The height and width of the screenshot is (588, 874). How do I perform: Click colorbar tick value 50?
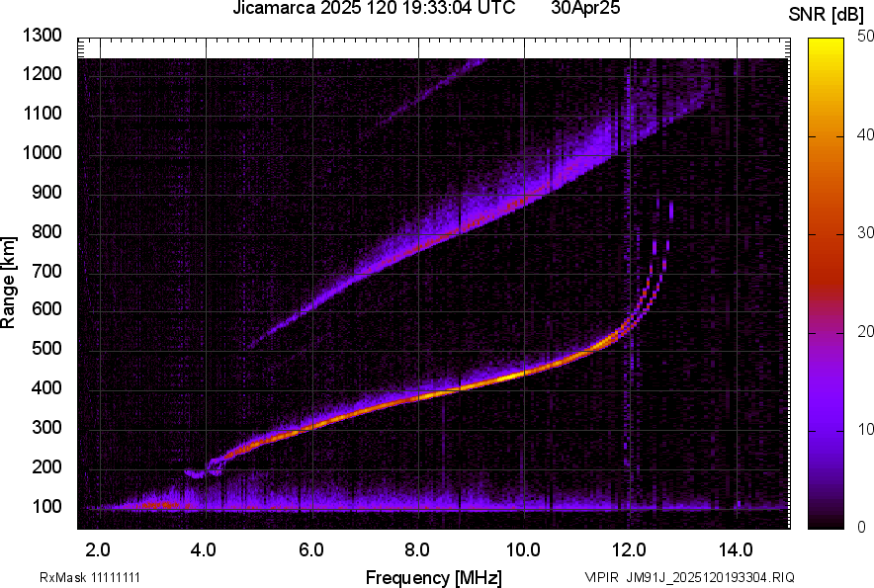[866, 37]
